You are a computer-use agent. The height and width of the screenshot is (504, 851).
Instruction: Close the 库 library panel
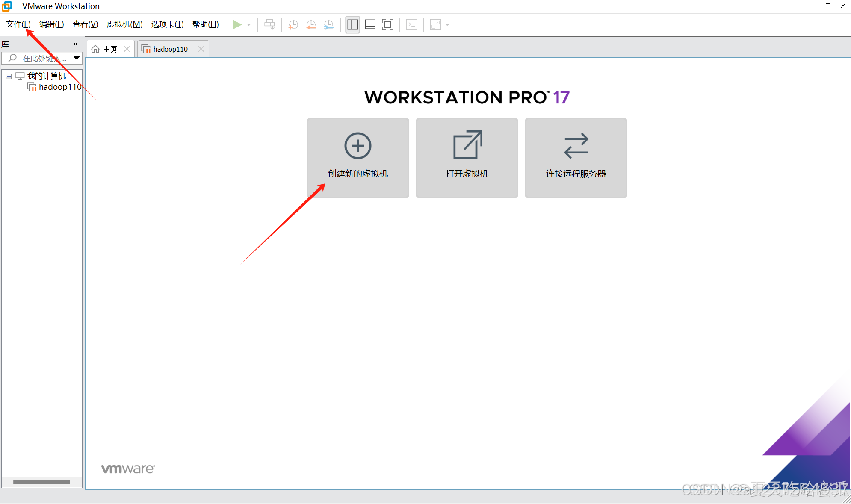tap(75, 44)
